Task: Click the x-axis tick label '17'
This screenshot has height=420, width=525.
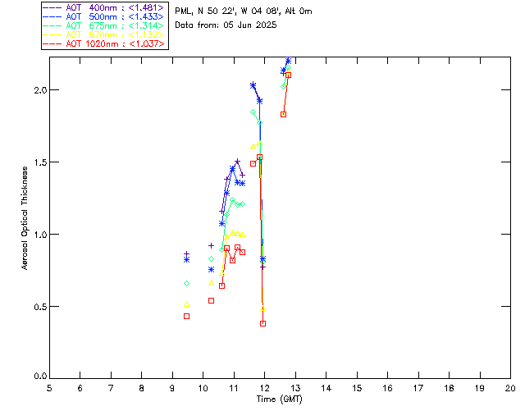Action: 418,388
